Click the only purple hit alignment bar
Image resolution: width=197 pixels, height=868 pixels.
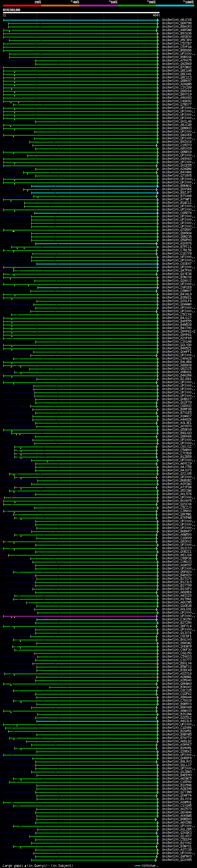coord(80,617)
